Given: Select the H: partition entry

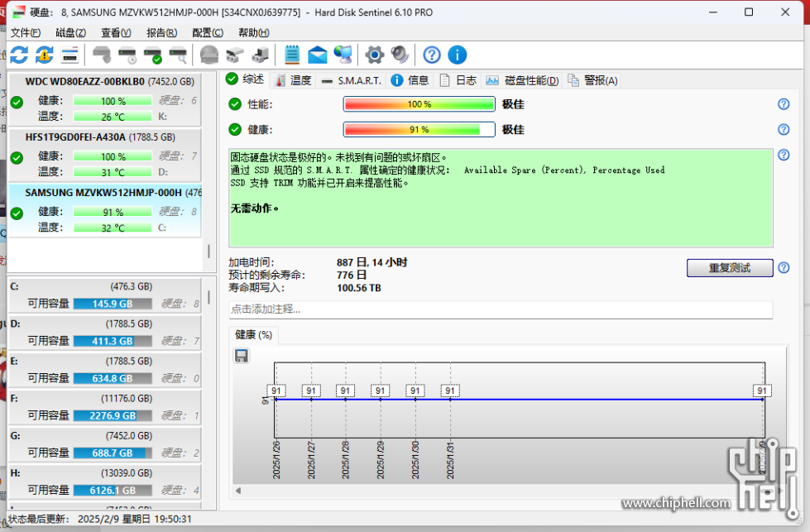Looking at the screenshot, I should click(x=105, y=482).
